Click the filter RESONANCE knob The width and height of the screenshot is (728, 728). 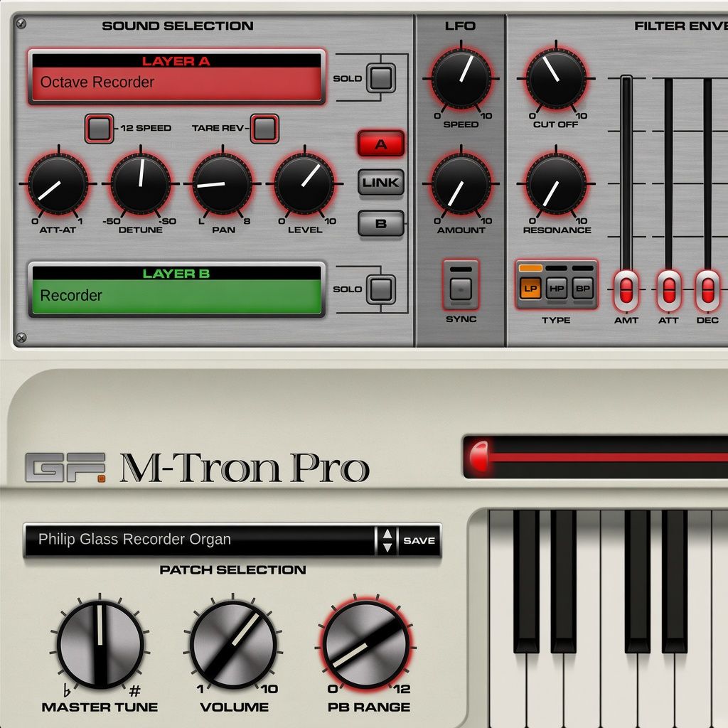[556, 184]
